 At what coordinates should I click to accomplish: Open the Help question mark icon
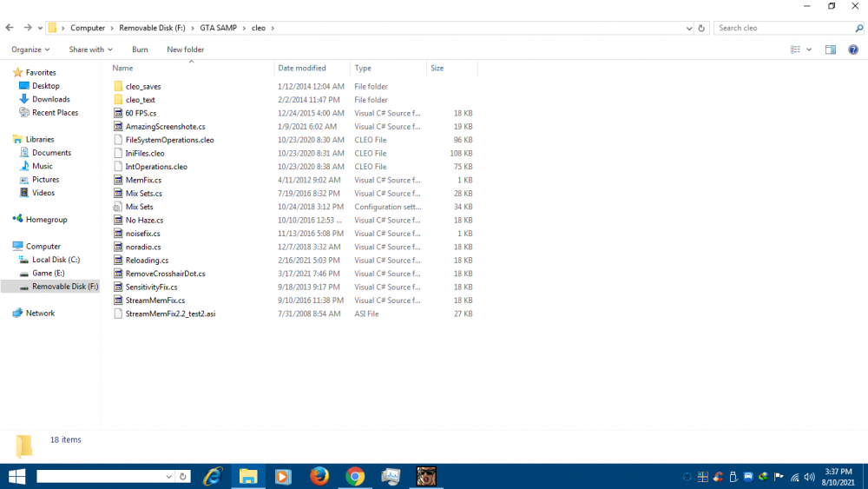coord(853,50)
